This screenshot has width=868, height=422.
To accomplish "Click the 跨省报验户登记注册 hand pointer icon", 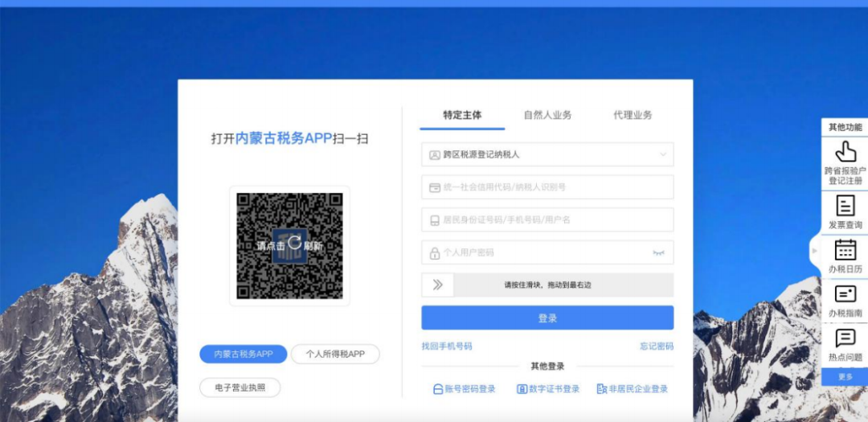I will (x=845, y=151).
